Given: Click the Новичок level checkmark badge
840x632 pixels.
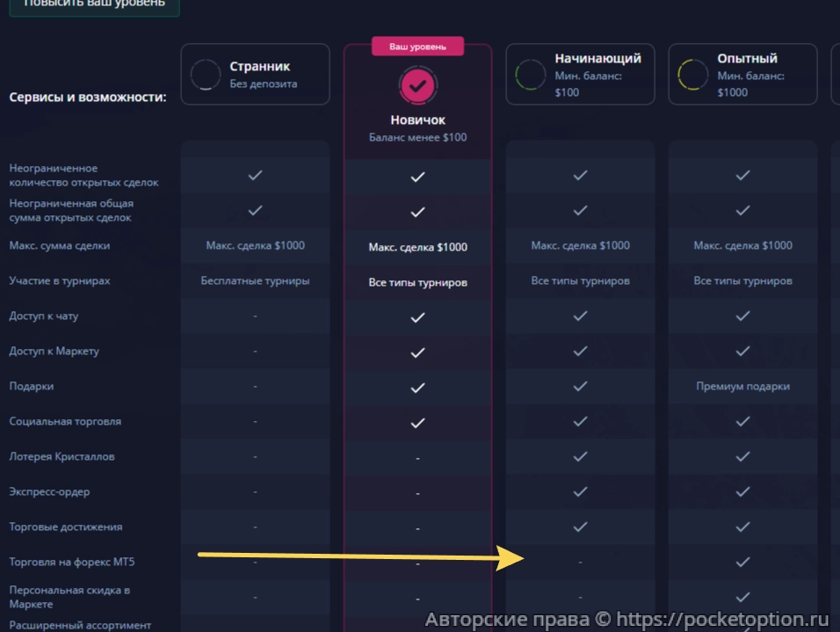Looking at the screenshot, I should [417, 85].
